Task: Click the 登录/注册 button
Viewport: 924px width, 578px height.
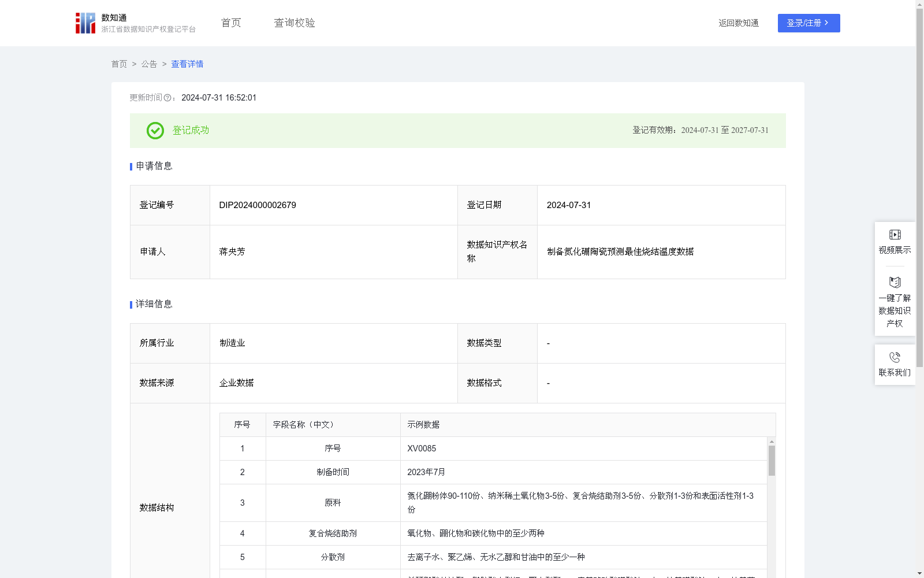Action: pyautogui.click(x=808, y=23)
